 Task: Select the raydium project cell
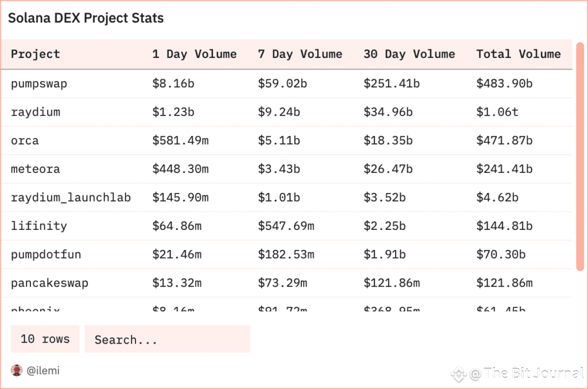coord(35,112)
